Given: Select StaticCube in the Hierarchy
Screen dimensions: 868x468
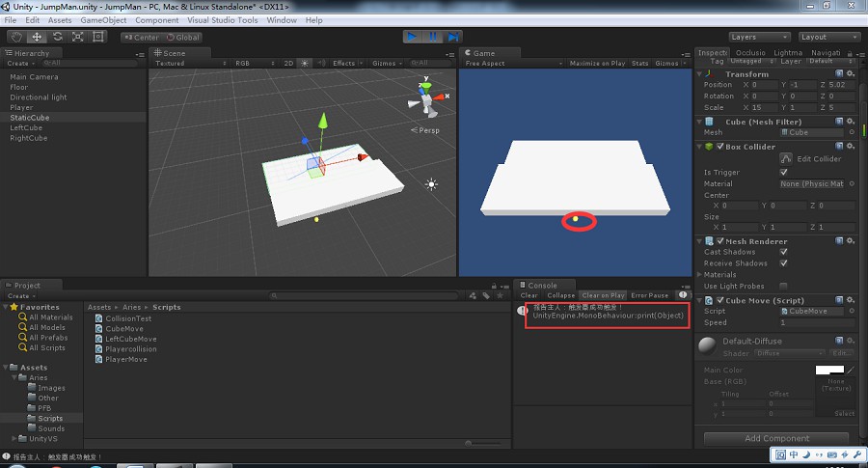Looking at the screenshot, I should tap(29, 118).
